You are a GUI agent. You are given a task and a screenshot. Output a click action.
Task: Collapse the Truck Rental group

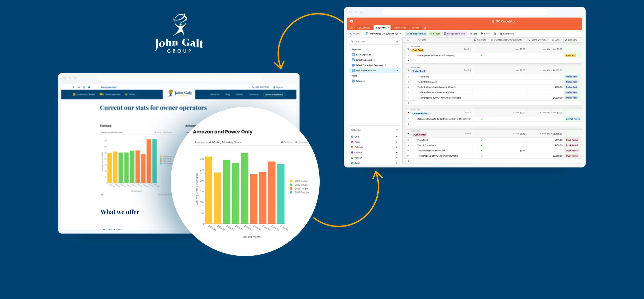(x=408, y=134)
